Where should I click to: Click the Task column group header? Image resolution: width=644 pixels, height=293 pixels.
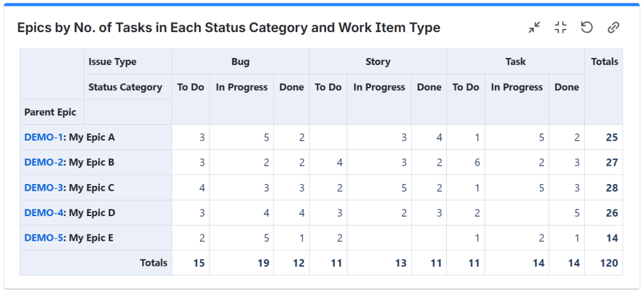coord(516,62)
